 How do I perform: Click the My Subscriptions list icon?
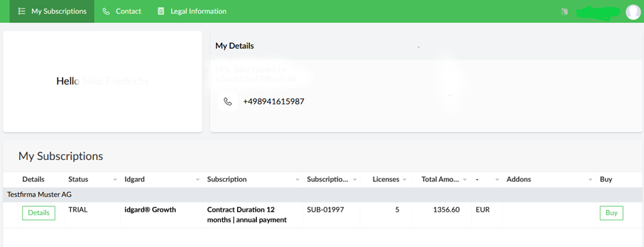22,11
